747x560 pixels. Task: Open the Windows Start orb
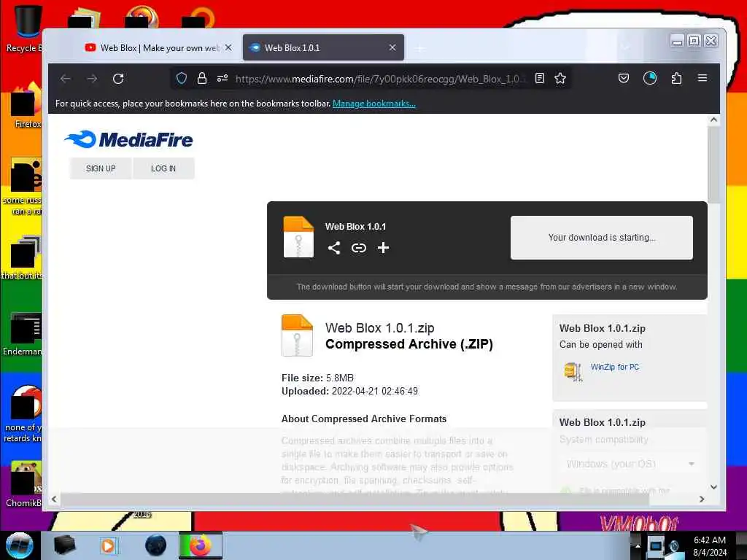(x=20, y=545)
